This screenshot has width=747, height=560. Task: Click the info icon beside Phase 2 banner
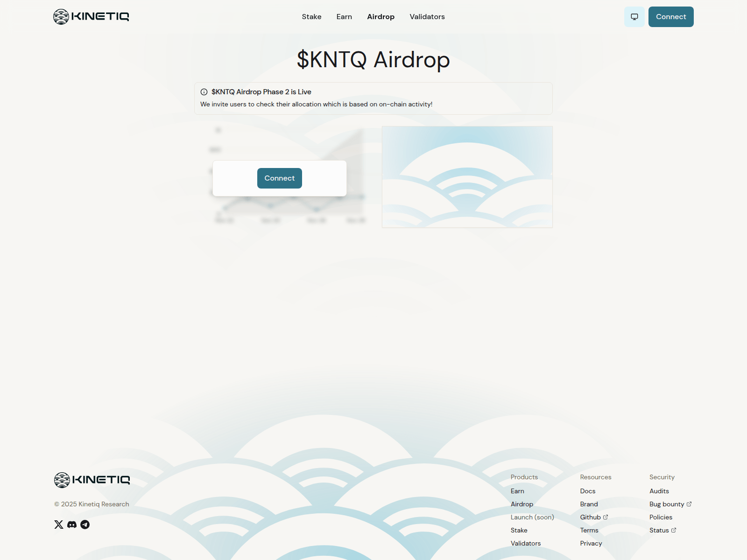click(204, 92)
